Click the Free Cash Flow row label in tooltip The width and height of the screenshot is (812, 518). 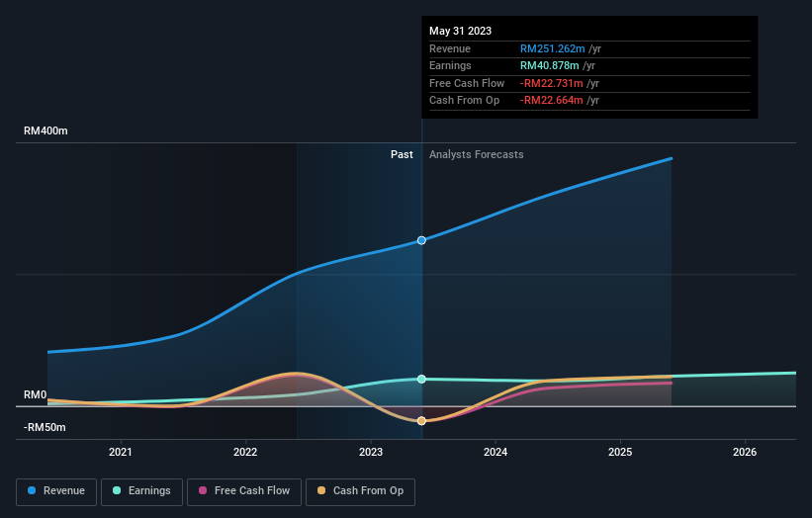point(467,83)
